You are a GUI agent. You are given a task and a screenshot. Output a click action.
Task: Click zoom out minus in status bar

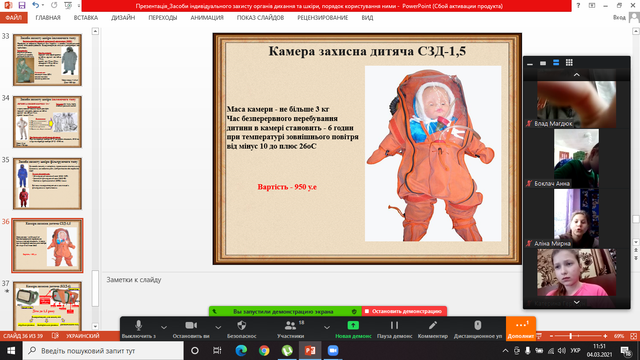pyautogui.click(x=551, y=336)
